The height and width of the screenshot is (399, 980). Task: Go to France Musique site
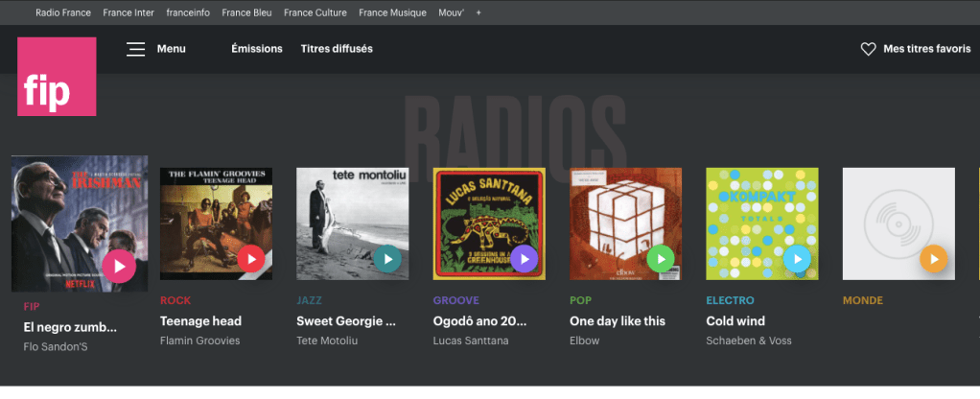point(392,12)
